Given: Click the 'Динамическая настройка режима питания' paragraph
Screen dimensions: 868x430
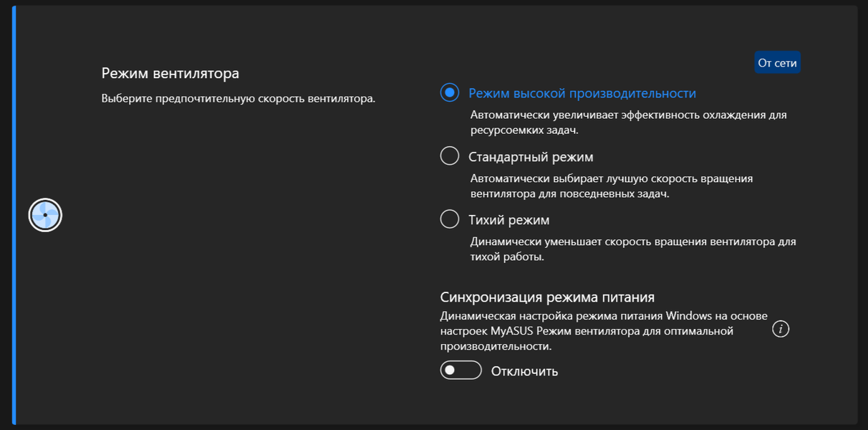Looking at the screenshot, I should 604,330.
